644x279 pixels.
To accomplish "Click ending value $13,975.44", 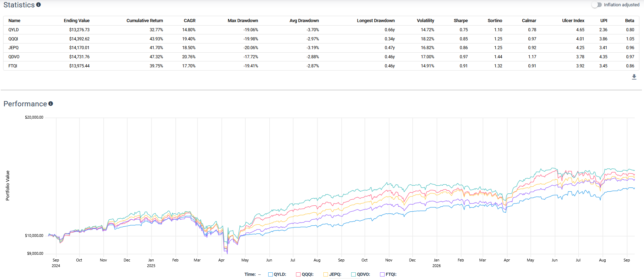I will click(x=79, y=66).
